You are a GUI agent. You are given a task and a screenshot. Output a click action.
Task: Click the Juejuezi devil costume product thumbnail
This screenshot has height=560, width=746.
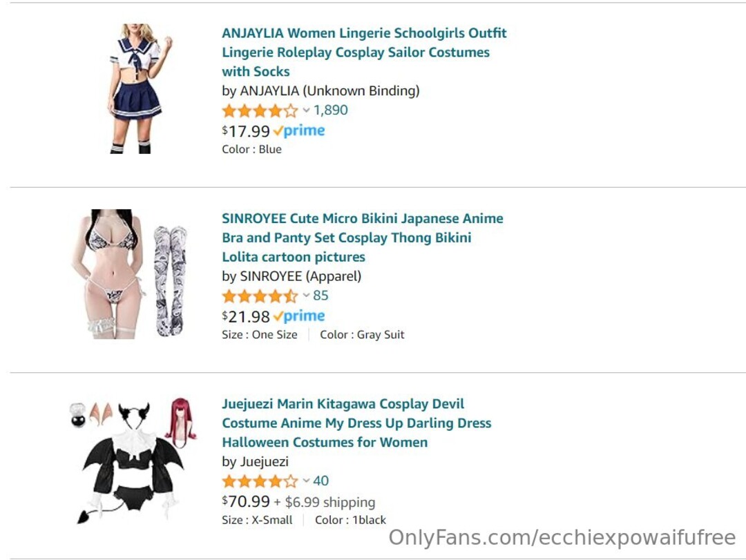point(133,461)
